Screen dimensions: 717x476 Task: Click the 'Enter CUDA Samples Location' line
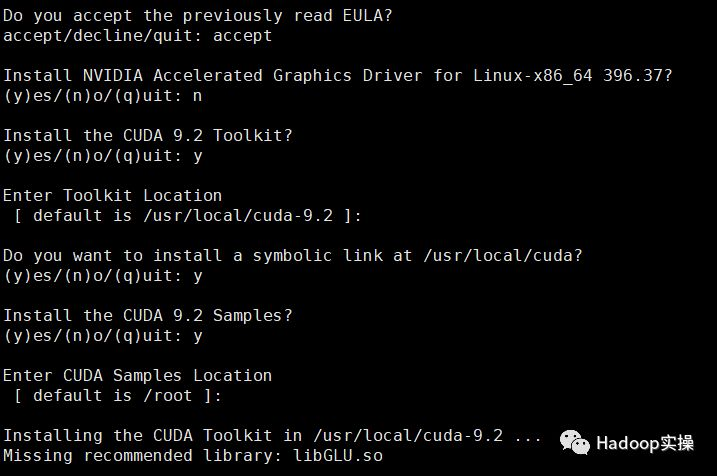[137, 376]
